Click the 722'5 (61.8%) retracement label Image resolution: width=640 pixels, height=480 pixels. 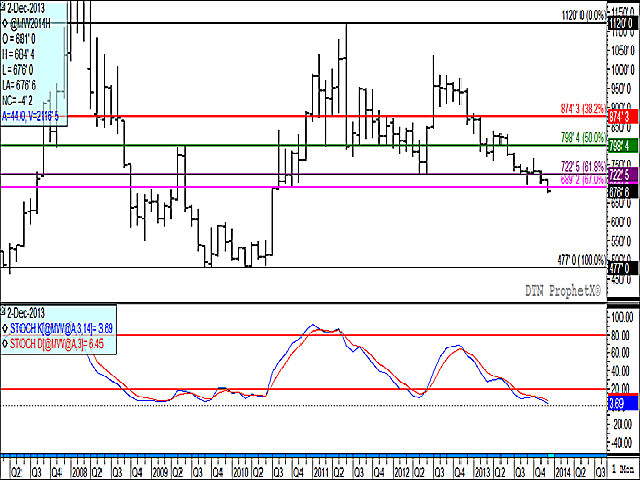point(584,166)
